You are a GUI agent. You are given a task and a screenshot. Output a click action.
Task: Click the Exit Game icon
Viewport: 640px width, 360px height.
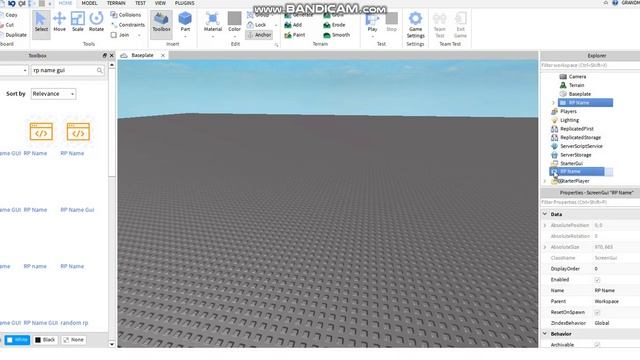pyautogui.click(x=460, y=24)
